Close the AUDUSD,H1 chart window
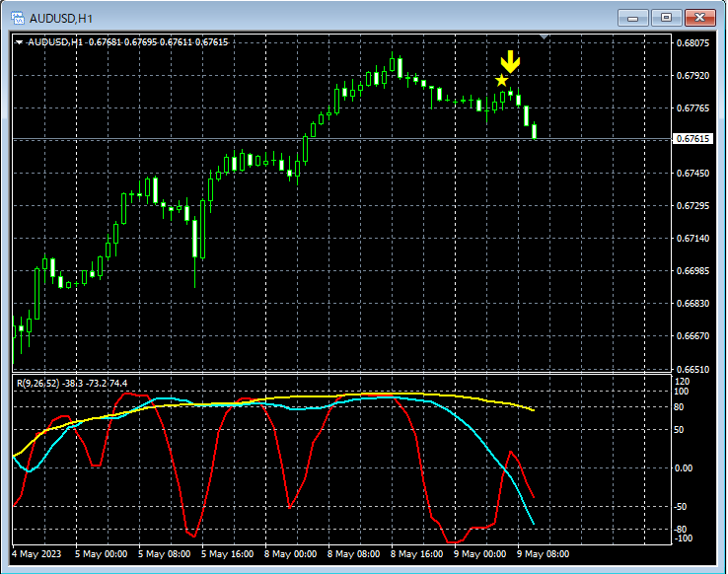The height and width of the screenshot is (574, 728). pos(700,18)
